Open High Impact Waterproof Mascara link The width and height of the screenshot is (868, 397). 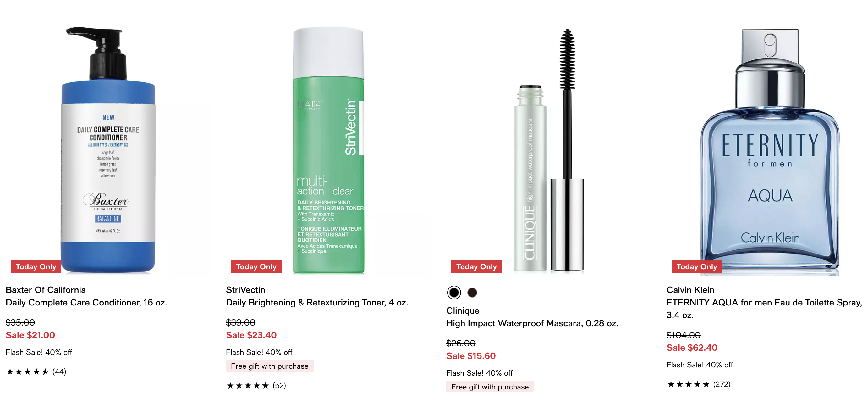click(532, 323)
